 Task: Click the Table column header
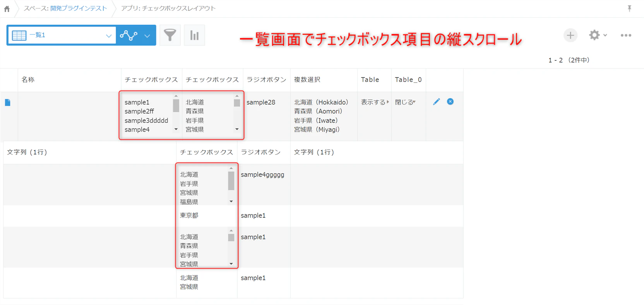(370, 80)
